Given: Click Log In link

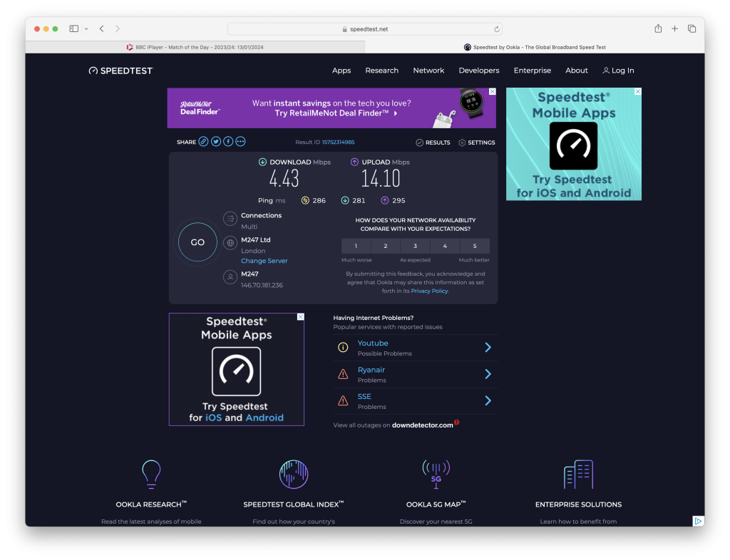Looking at the screenshot, I should (618, 71).
